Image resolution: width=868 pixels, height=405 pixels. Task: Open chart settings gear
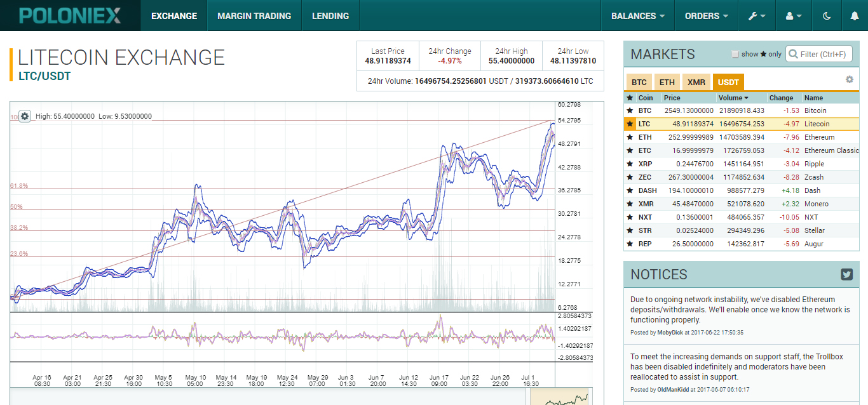click(25, 116)
